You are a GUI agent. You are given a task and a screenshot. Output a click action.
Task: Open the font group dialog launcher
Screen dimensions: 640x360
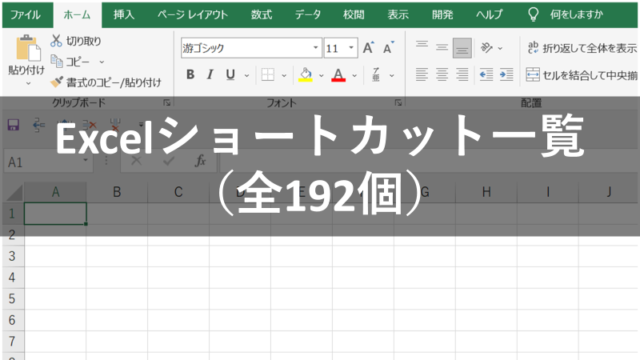[x=398, y=103]
